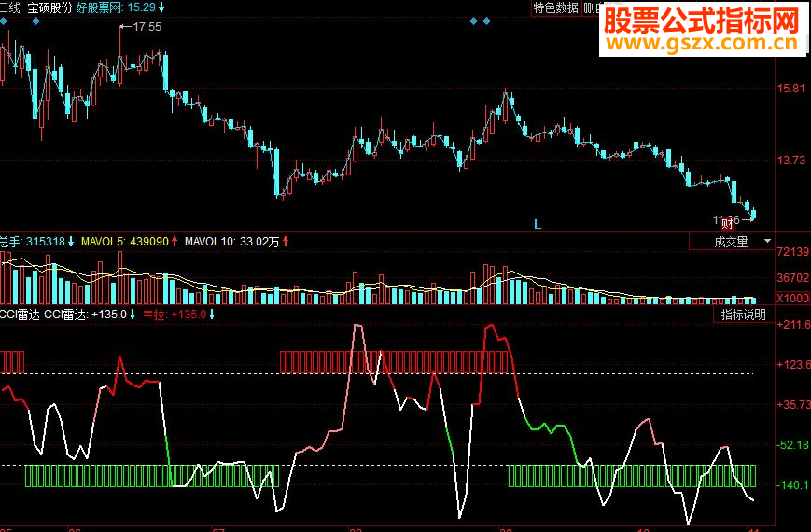Click the -140.1 CCI axis value
The image size is (811, 532).
point(793,485)
